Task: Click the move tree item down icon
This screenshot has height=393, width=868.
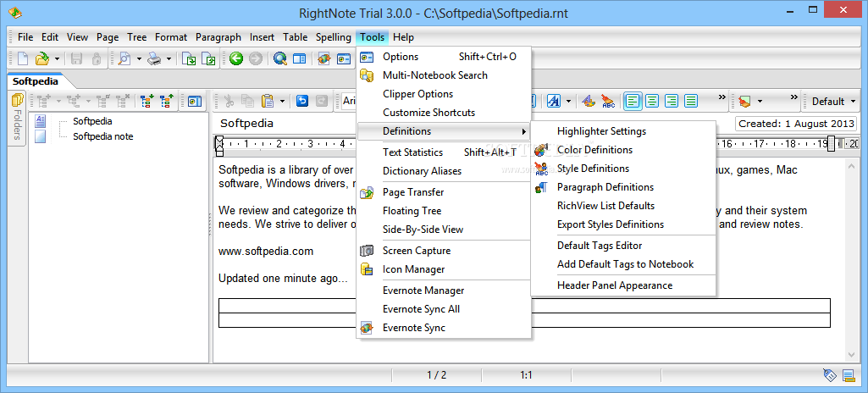Action: click(x=147, y=102)
